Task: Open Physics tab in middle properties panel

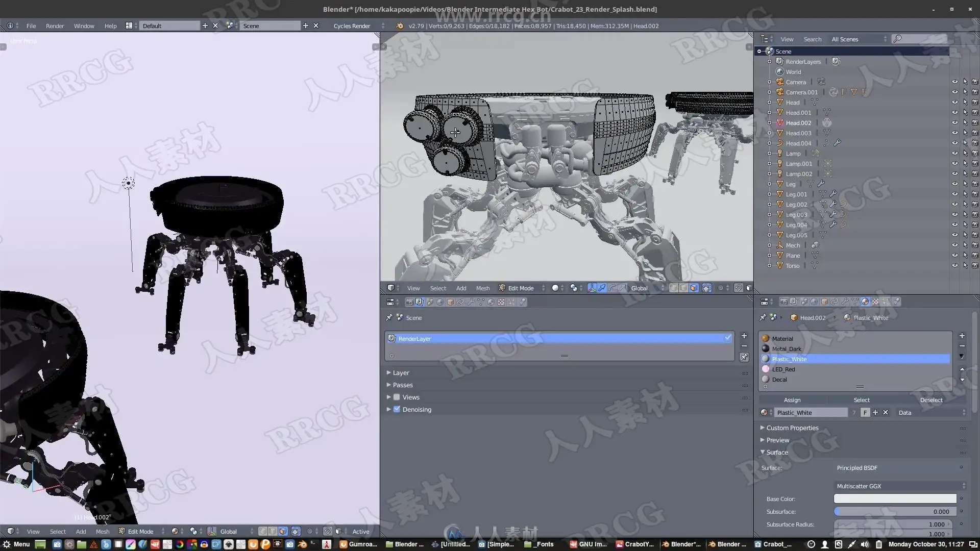Action: (522, 302)
